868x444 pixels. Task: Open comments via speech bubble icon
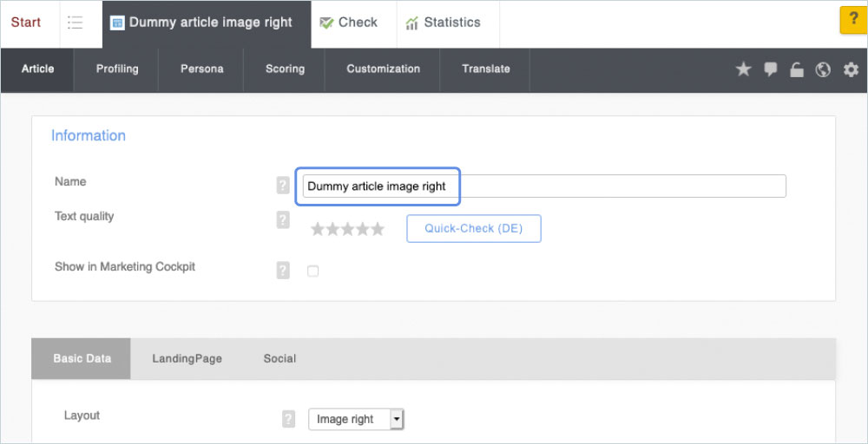(770, 69)
